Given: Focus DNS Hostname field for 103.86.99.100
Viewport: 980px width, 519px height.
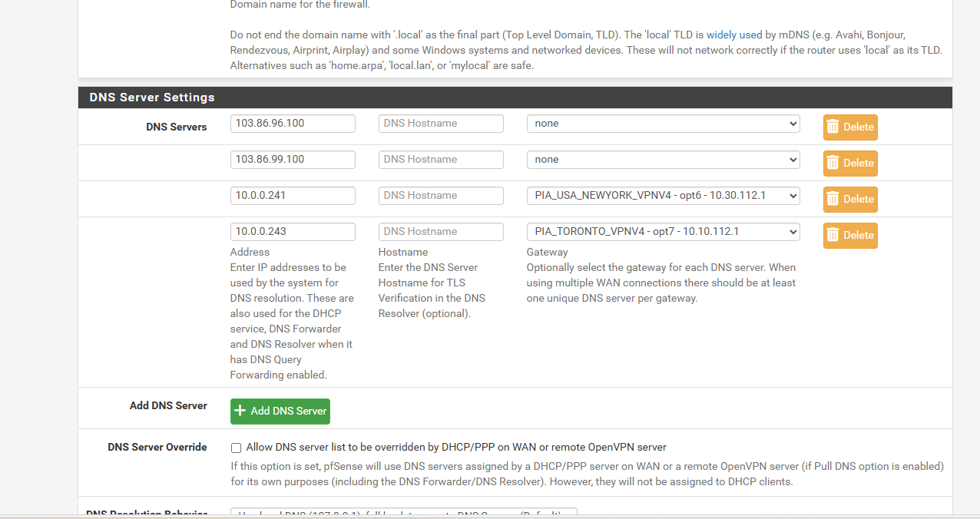Looking at the screenshot, I should (x=441, y=160).
